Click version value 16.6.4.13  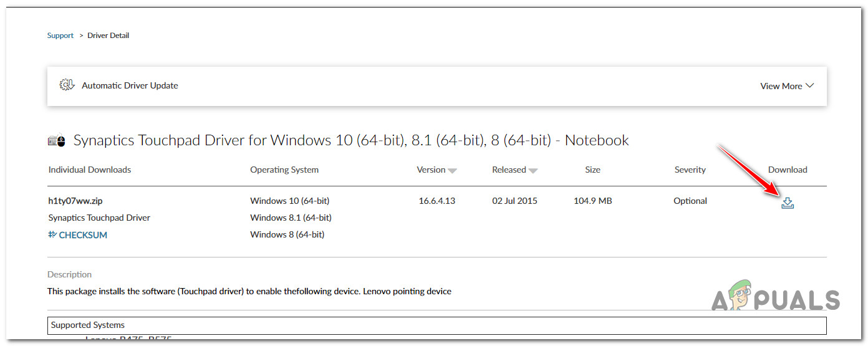point(437,201)
